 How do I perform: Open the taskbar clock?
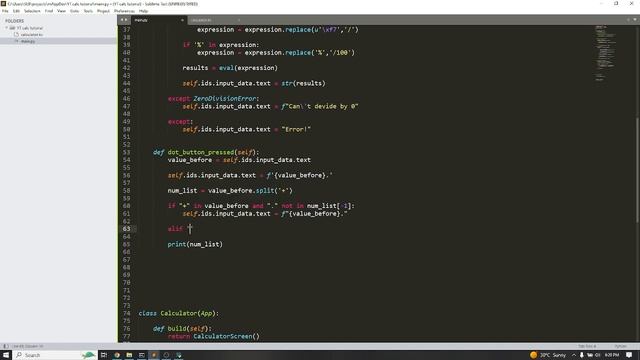[611, 355]
